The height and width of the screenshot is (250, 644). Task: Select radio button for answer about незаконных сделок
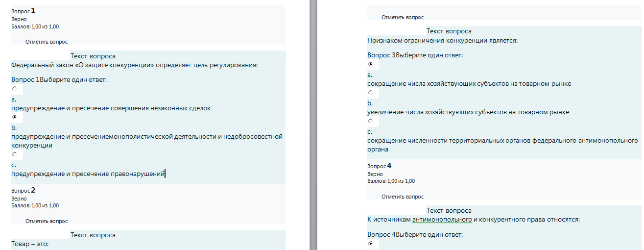pyautogui.click(x=15, y=89)
